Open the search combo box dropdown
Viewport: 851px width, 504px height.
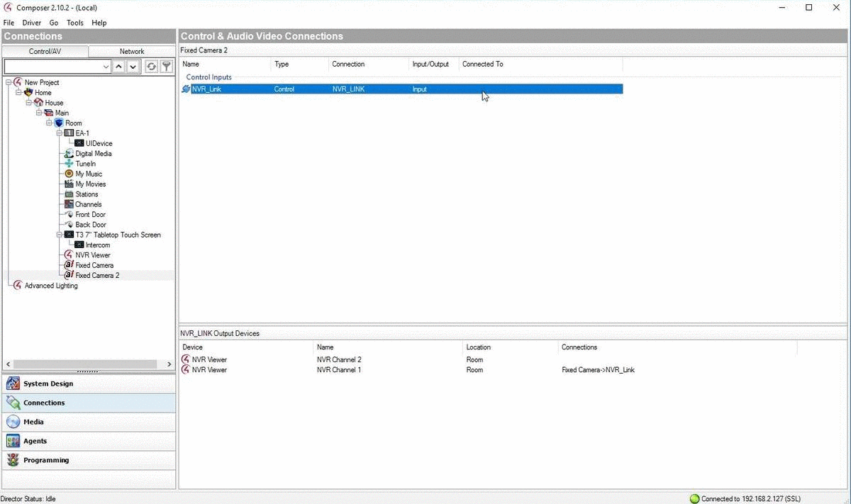coord(106,67)
